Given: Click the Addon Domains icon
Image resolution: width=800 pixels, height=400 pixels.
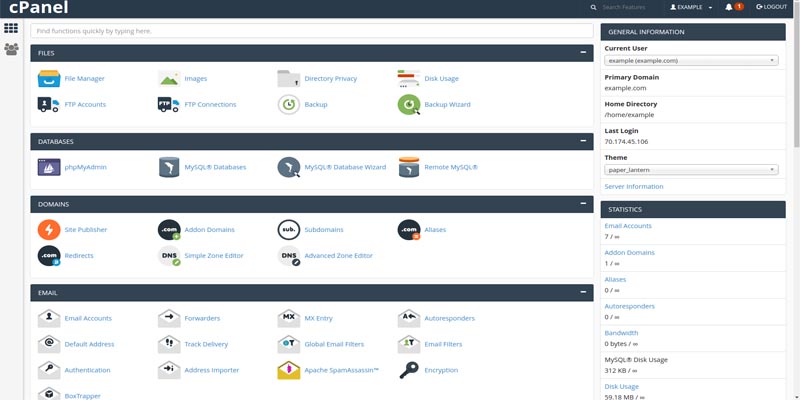Looking at the screenshot, I should [x=169, y=230].
